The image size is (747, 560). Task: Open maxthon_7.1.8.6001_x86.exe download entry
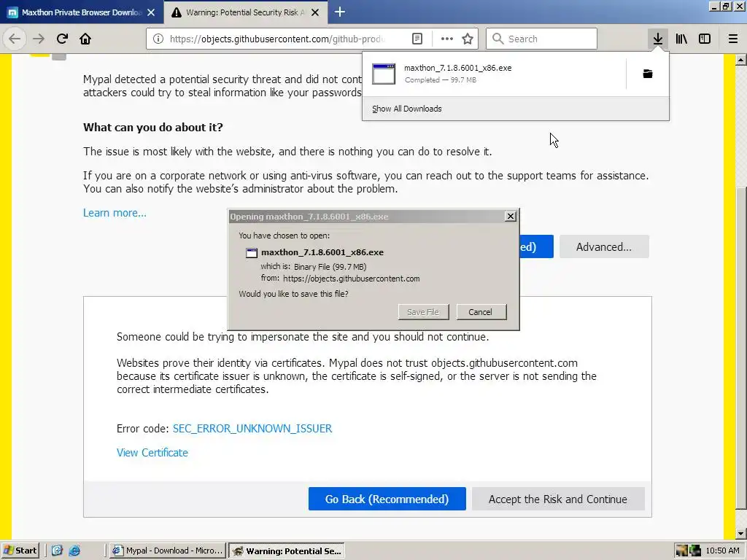[x=495, y=74]
